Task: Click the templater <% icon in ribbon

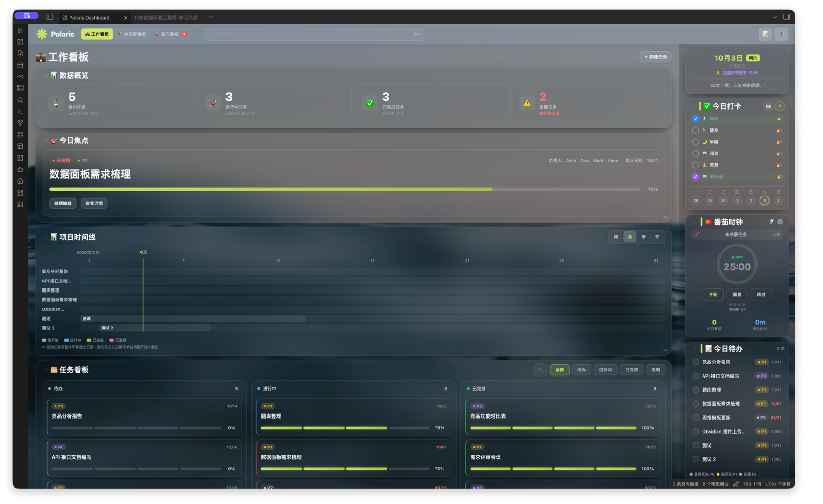Action: [x=20, y=77]
